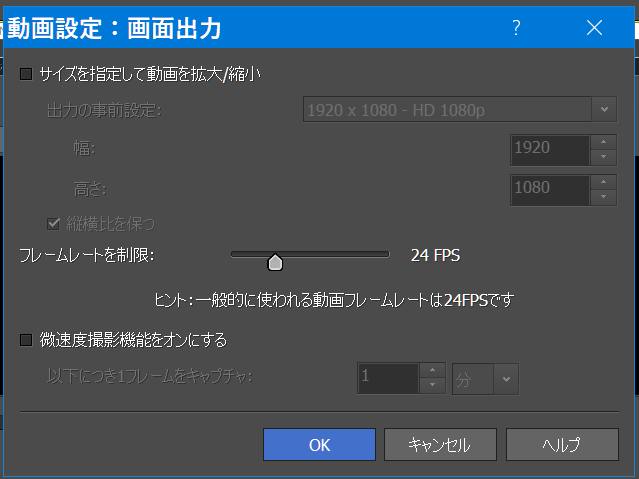Increase capture interval with up arrow
This screenshot has width=639, height=479.
pos(432,371)
